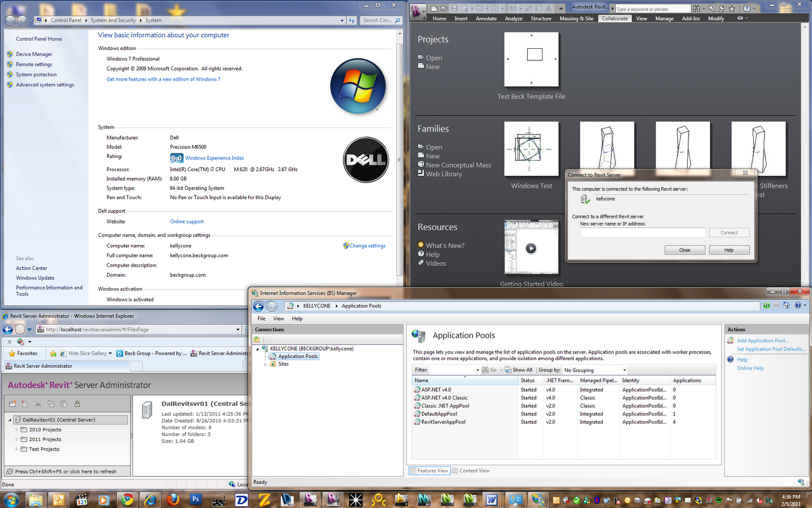The width and height of the screenshot is (812, 508).
Task: Click the IIS Manager back arrow button
Action: pos(258,306)
